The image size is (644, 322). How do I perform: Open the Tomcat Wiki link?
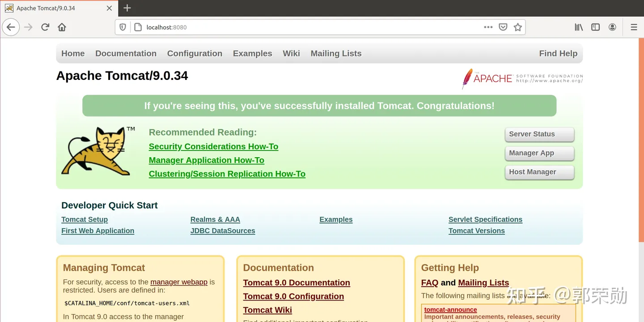pos(267,310)
